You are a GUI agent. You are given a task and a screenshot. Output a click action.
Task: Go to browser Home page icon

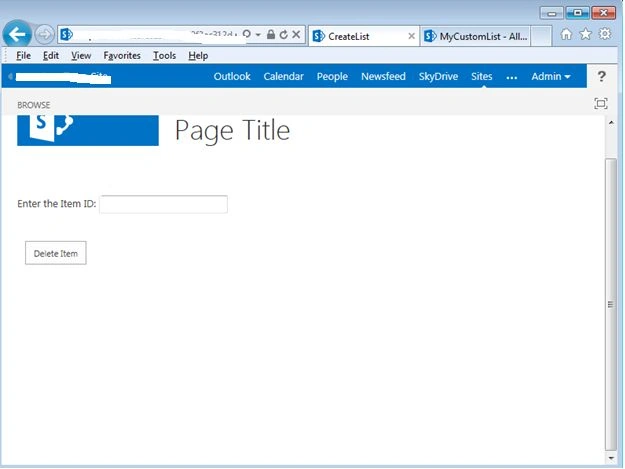click(566, 34)
